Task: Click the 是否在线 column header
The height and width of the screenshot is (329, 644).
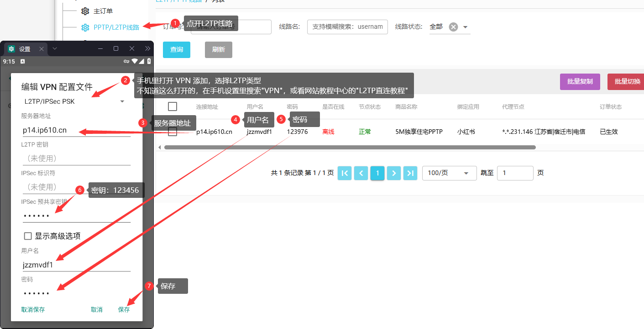Action: (333, 106)
